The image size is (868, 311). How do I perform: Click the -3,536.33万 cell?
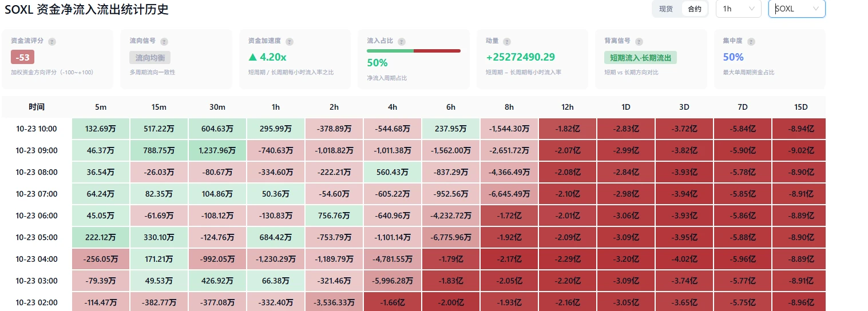(x=334, y=302)
